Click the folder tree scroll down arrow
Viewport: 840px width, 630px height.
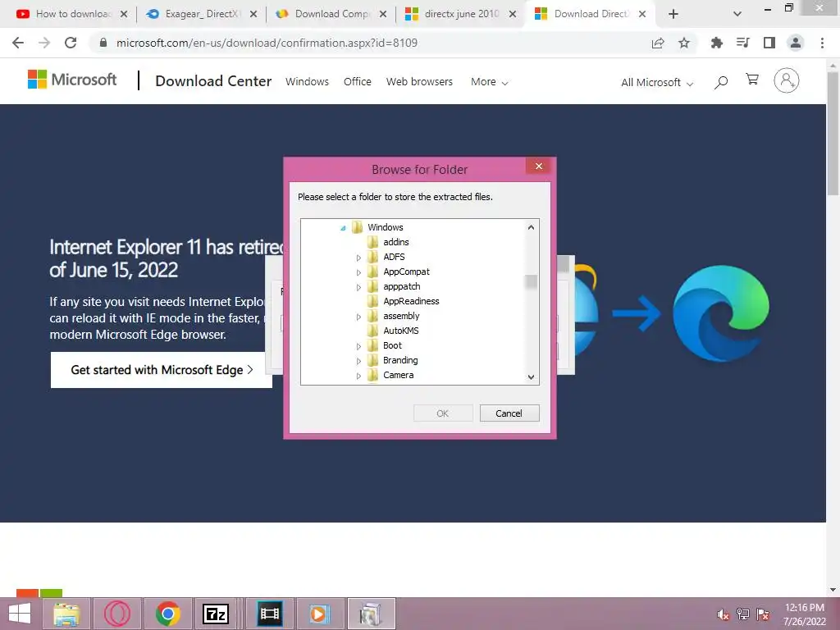[531, 377]
